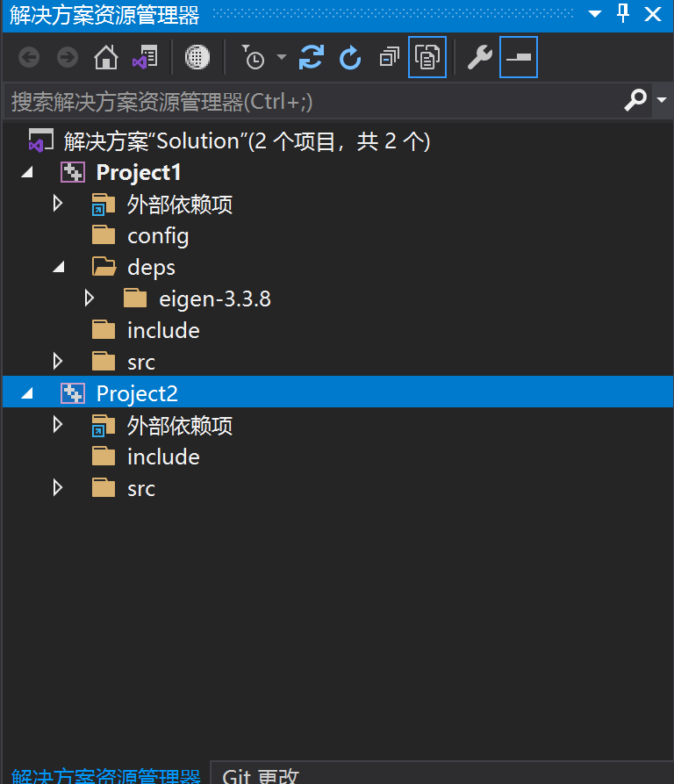Switch between solutions and folder views
Viewport: 674px width, 784px height.
145,57
